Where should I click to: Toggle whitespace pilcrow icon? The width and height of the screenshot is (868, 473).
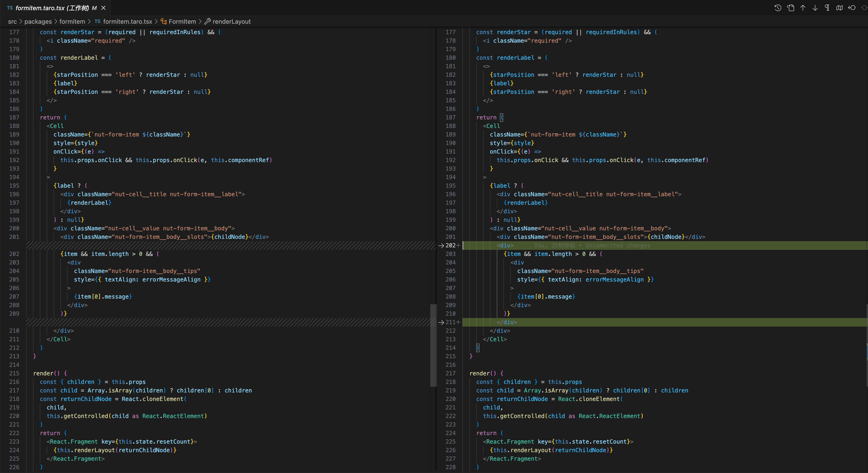click(x=827, y=8)
